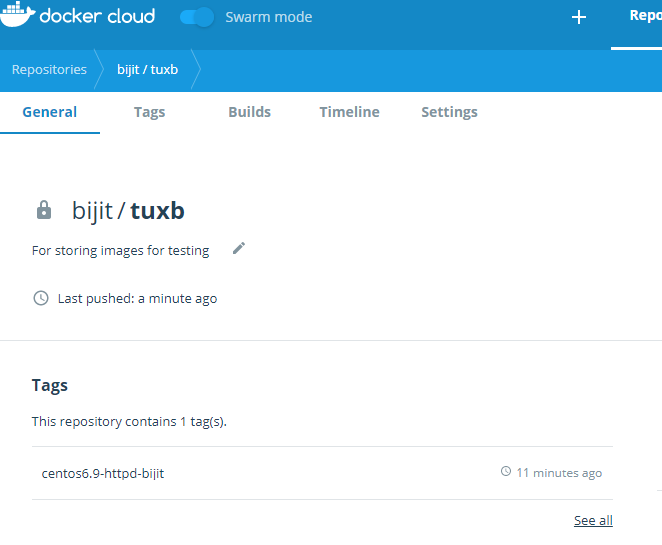Image resolution: width=662 pixels, height=545 pixels.
Task: Open the Repositories breadcrumb link
Action: click(x=49, y=70)
